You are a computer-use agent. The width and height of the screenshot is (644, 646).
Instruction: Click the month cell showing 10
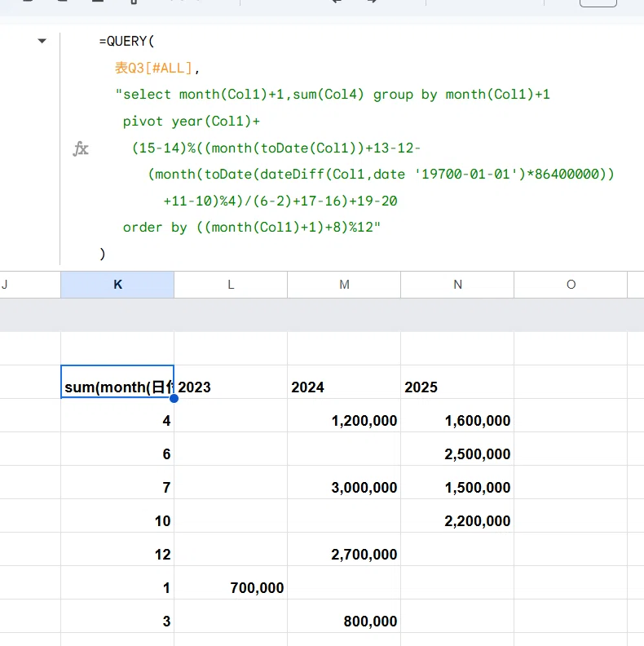click(x=117, y=515)
